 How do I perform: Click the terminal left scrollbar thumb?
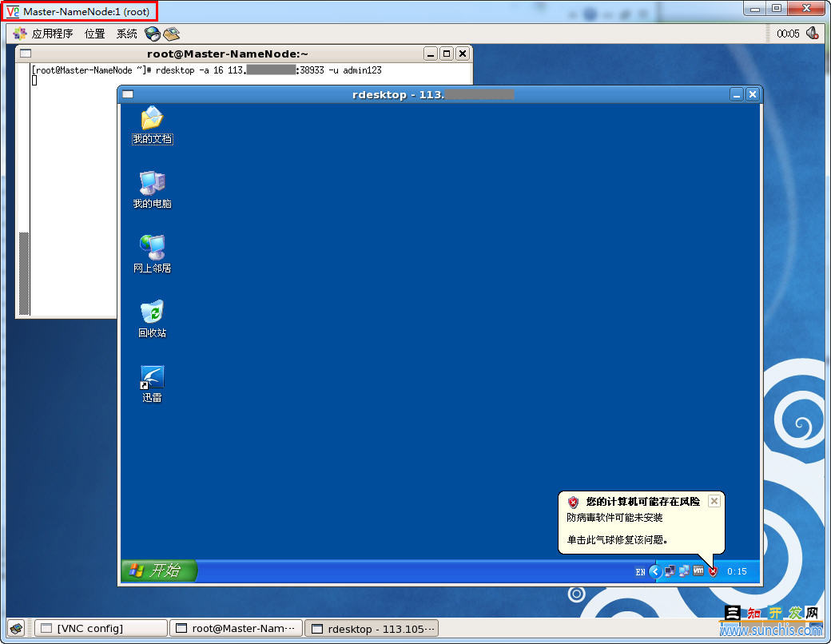[x=24, y=273]
